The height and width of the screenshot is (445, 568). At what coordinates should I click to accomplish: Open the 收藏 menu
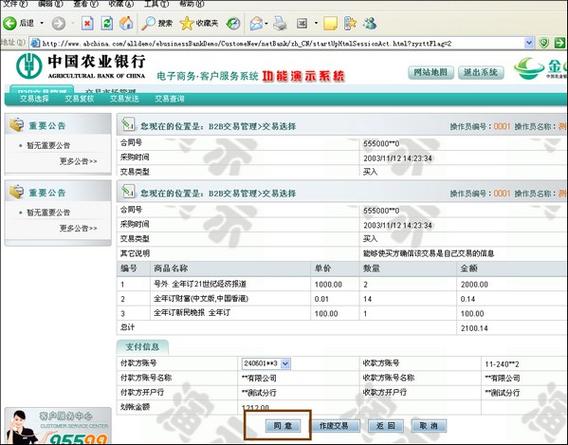coord(121,4)
